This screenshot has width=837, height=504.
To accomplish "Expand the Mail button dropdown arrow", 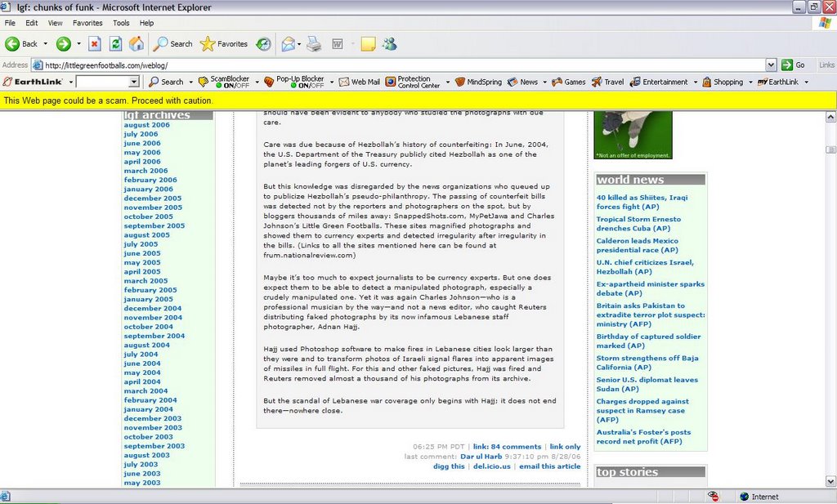I will pyautogui.click(x=299, y=44).
